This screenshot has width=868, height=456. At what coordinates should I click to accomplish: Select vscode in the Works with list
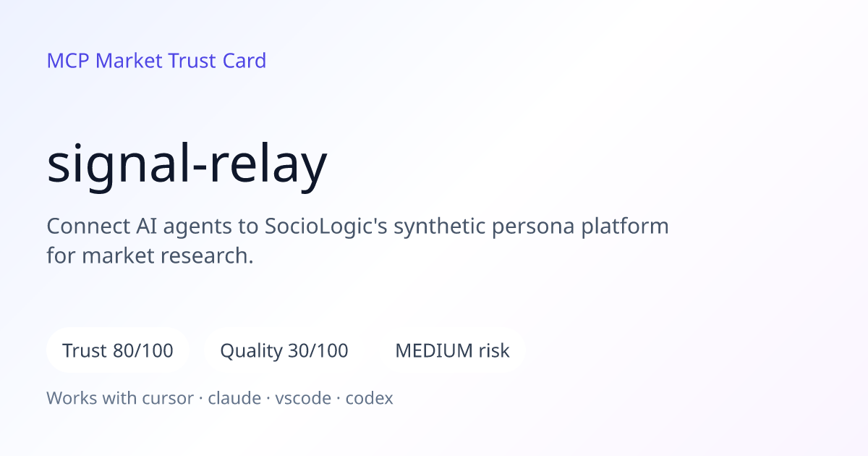pos(303,398)
